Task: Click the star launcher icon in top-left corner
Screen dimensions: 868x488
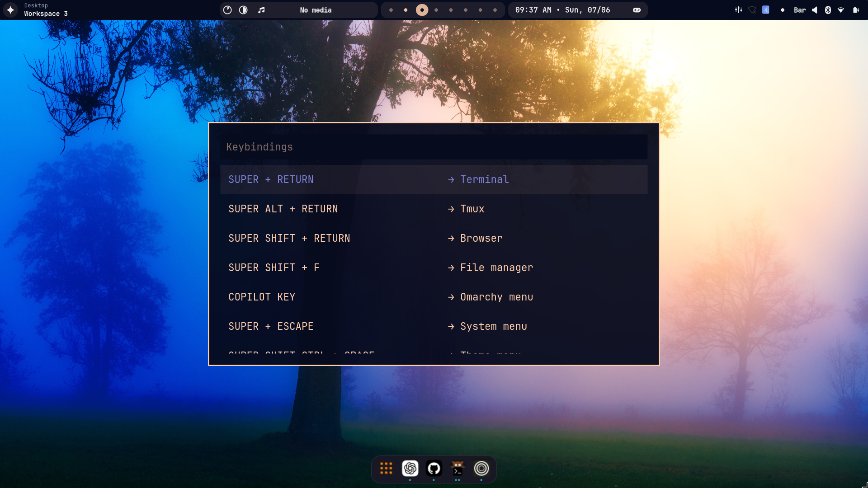Action: point(10,10)
